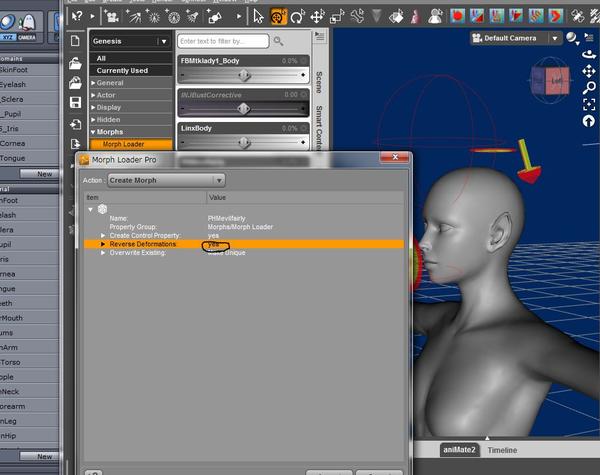The width and height of the screenshot is (600, 475).
Task: Click the LinxBody slider handle
Action: (x=244, y=142)
